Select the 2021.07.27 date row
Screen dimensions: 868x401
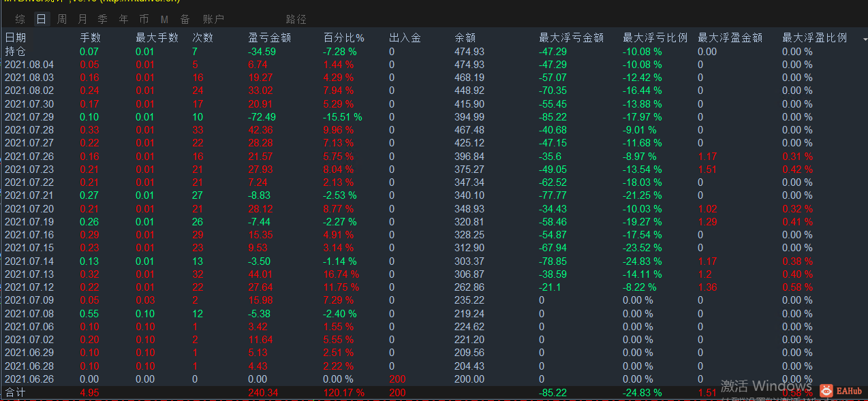click(434, 143)
